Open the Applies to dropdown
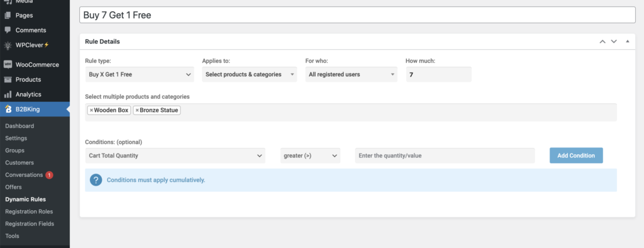 [249, 74]
